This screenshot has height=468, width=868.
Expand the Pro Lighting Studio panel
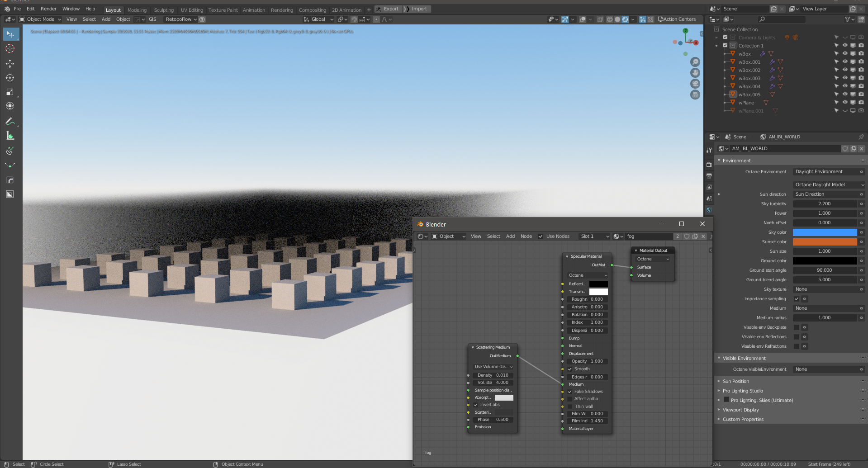click(x=719, y=391)
